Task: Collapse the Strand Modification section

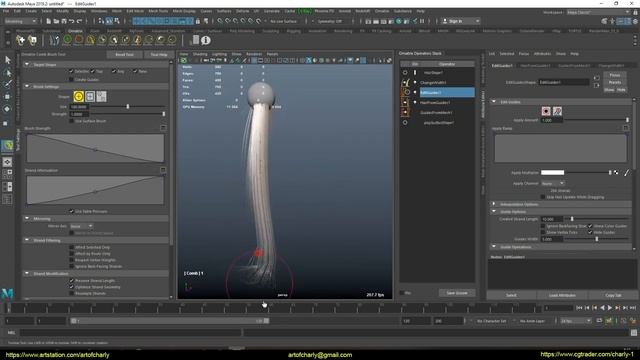Action: point(27,273)
